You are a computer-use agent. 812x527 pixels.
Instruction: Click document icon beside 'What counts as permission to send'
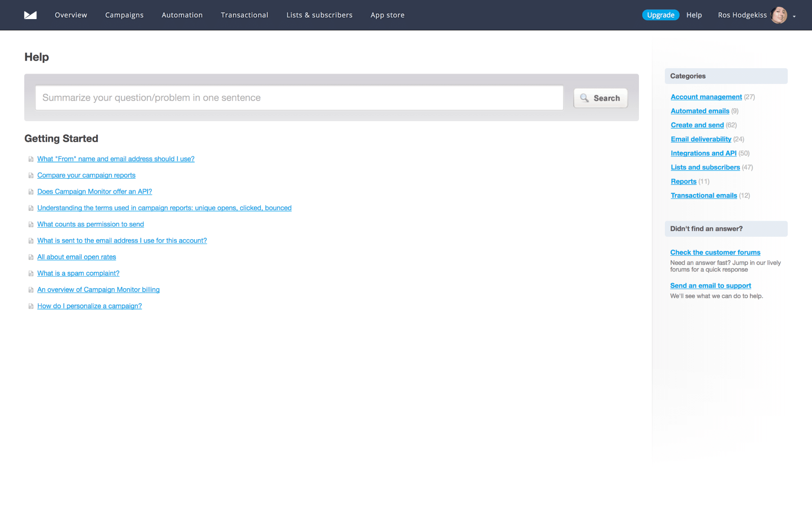tap(31, 225)
